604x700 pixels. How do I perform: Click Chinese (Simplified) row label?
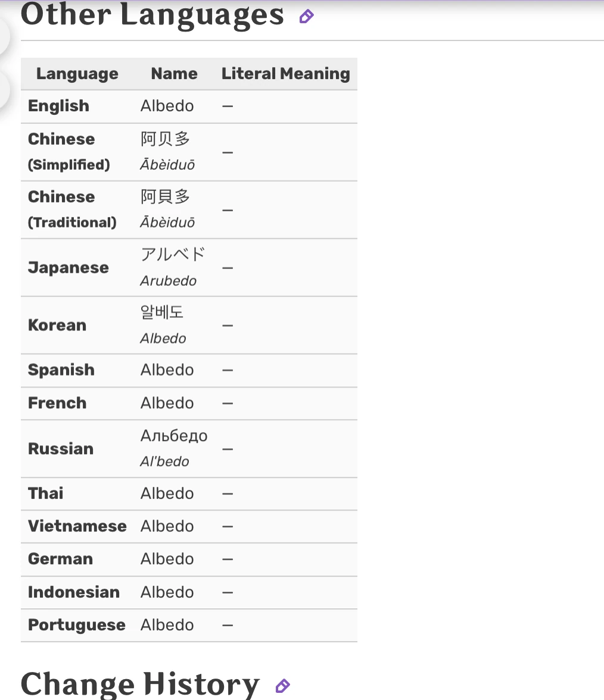tap(69, 152)
